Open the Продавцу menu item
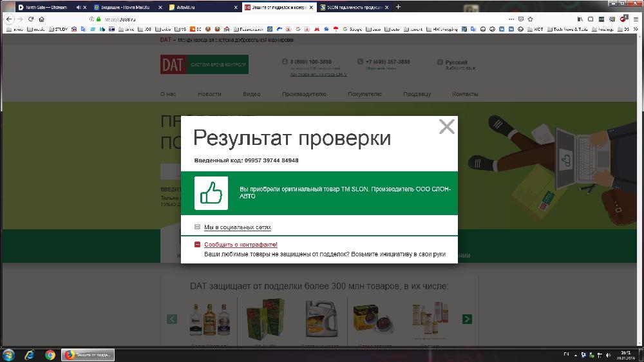This screenshot has width=644, height=362. [417, 94]
